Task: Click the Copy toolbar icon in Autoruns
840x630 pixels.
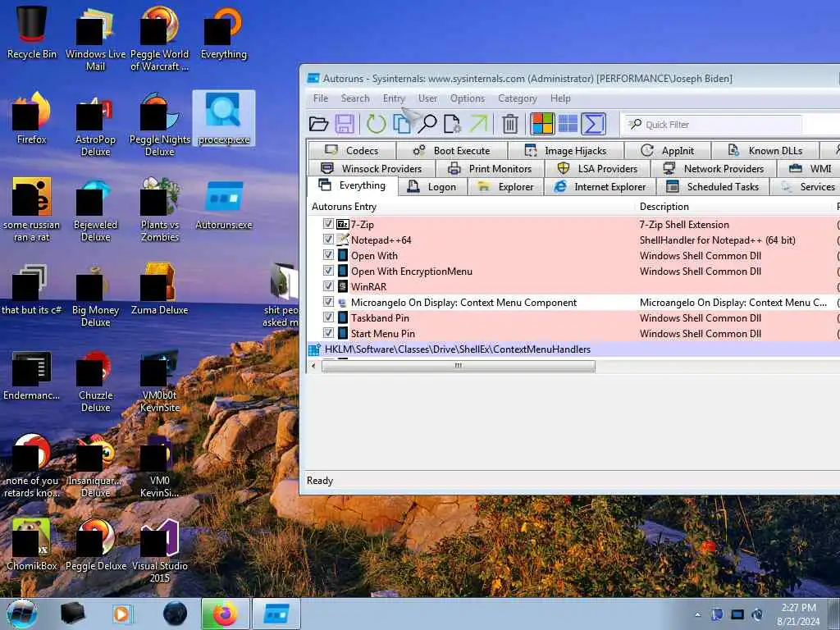Action: pyautogui.click(x=402, y=125)
